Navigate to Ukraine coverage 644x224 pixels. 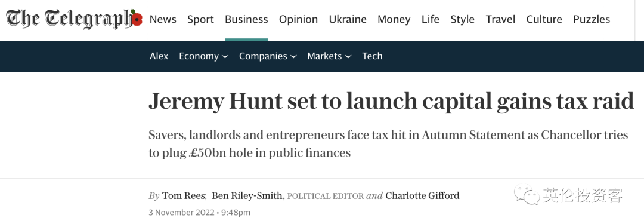pos(348,19)
